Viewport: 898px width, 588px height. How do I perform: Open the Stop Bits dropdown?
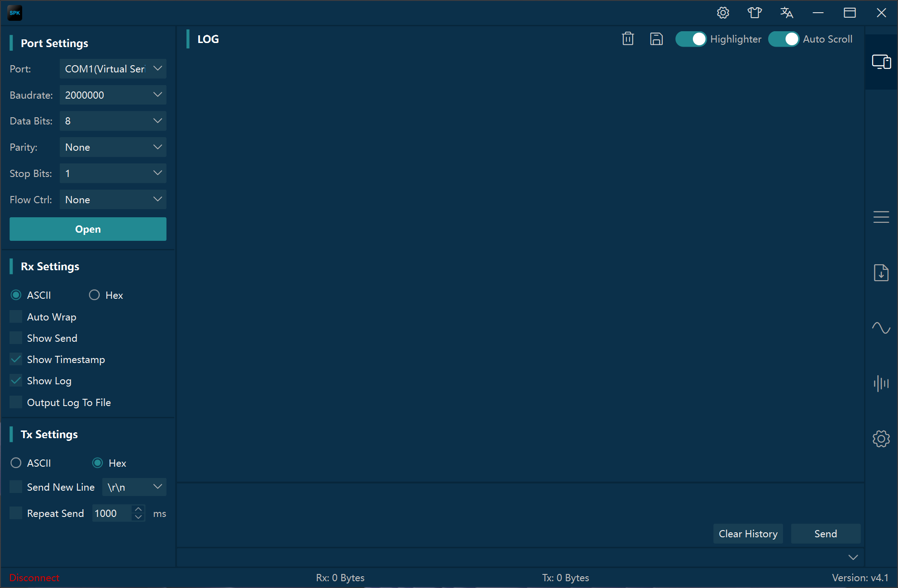pyautogui.click(x=113, y=173)
